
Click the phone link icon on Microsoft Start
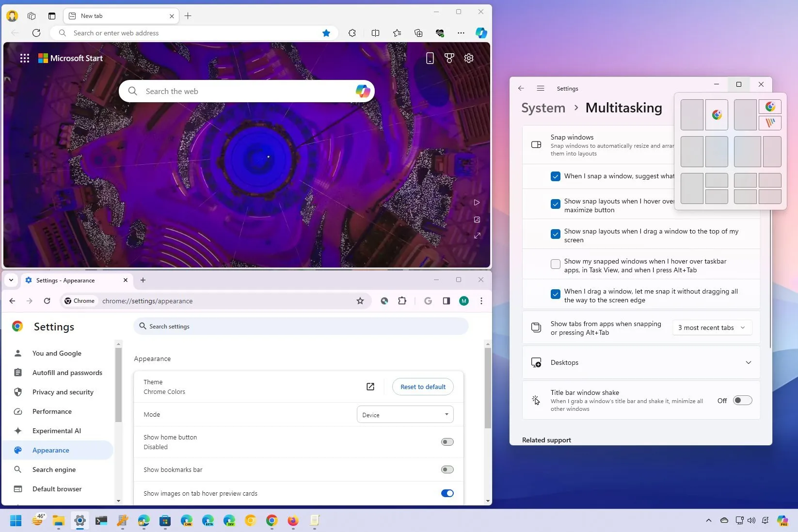click(x=430, y=58)
